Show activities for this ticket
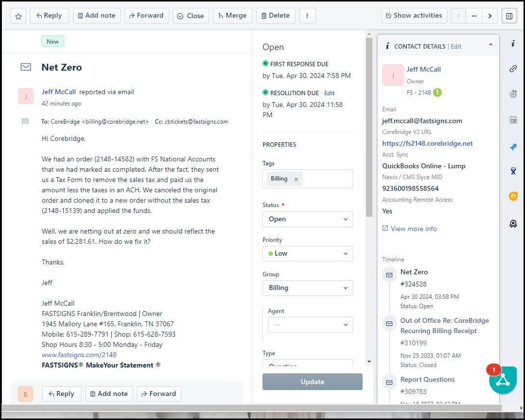 (x=414, y=16)
